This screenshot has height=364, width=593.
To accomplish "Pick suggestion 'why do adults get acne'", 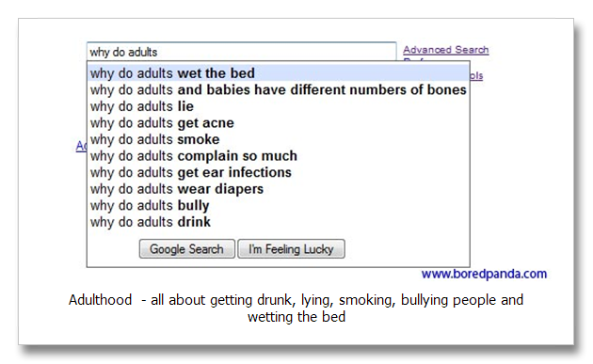I will (x=279, y=123).
